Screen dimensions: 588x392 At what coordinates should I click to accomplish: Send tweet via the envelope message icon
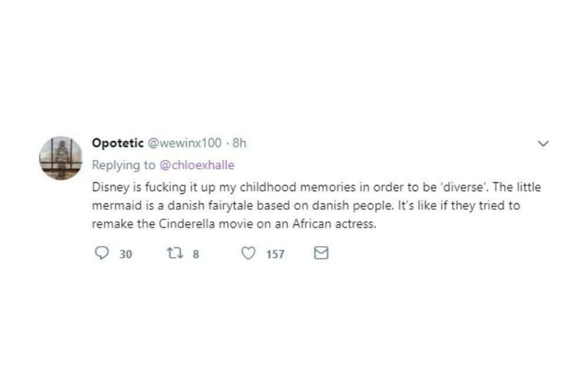[321, 253]
